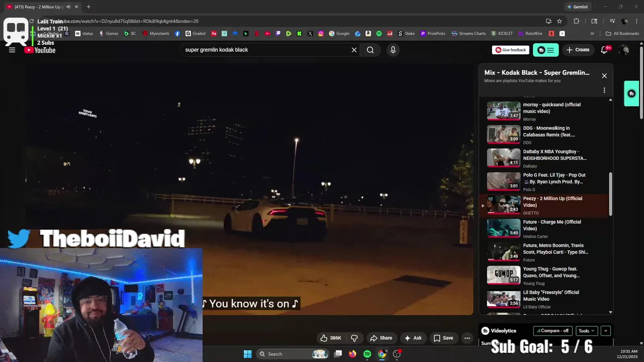Open a new browser tab
This screenshot has width=644, height=362.
coord(88,7)
